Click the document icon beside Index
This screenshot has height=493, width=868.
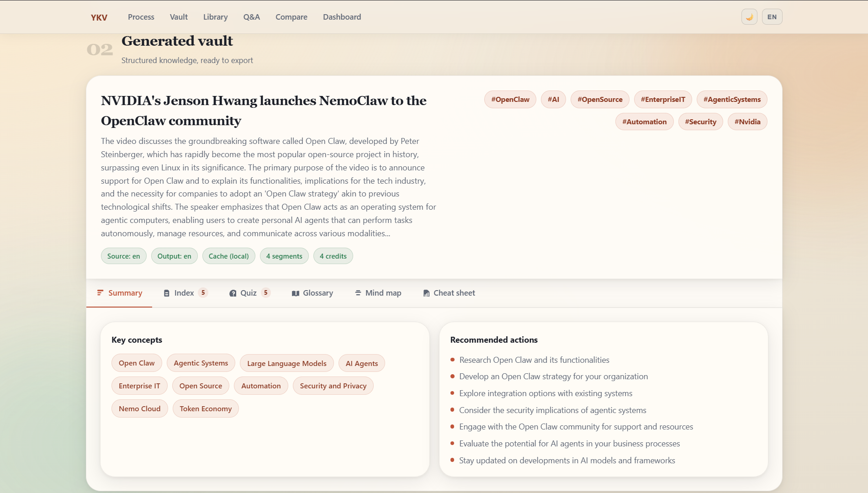click(166, 293)
